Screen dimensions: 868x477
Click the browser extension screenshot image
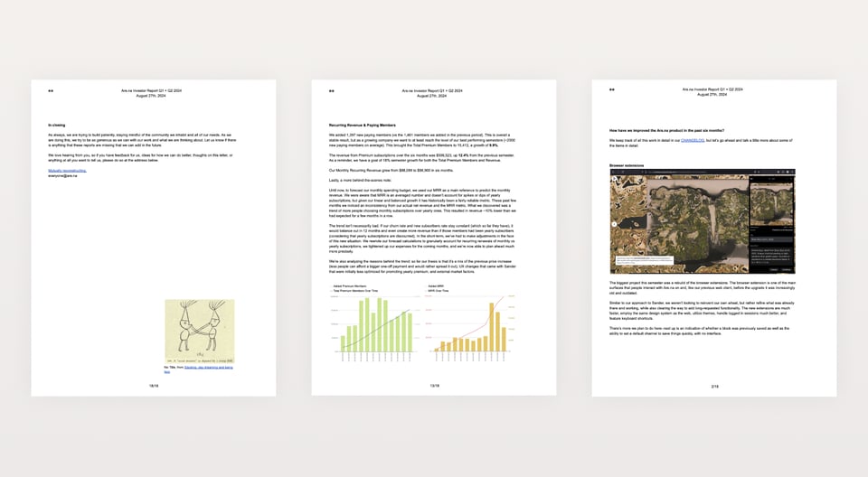[x=702, y=222]
